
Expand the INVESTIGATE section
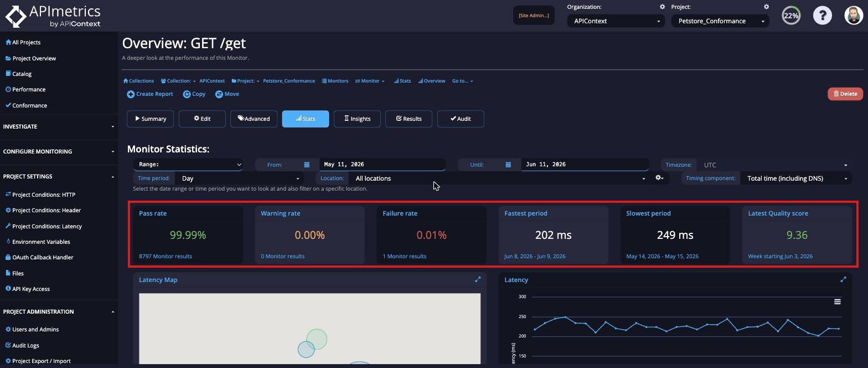tap(59, 126)
